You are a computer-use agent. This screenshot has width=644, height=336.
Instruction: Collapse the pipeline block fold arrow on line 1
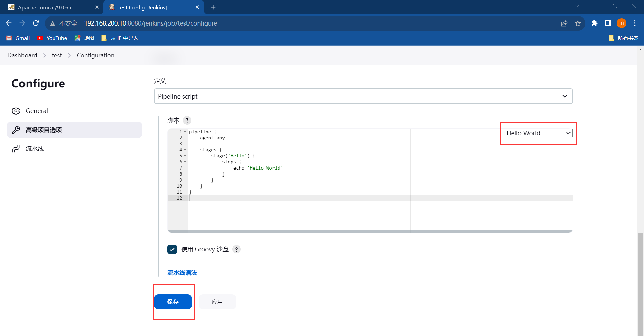click(185, 132)
